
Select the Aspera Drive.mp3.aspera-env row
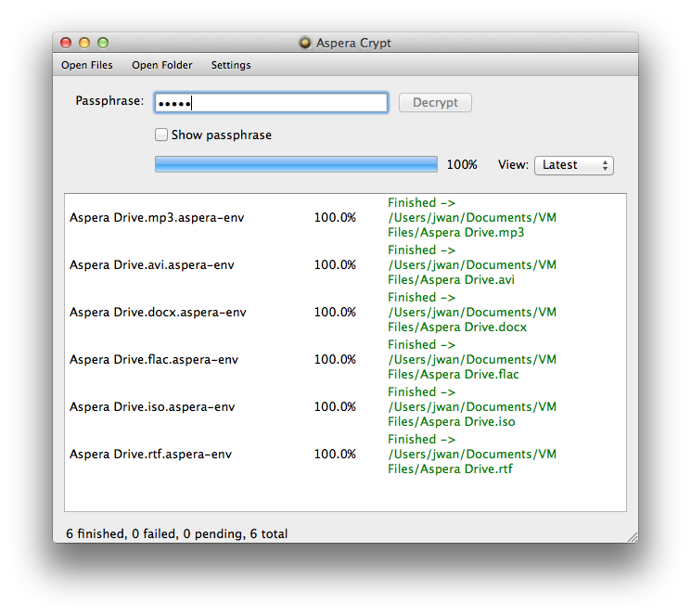point(157,218)
